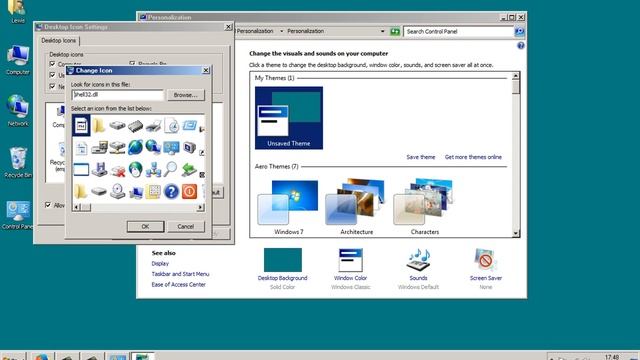Open Computer on the desktop

pyautogui.click(x=18, y=60)
